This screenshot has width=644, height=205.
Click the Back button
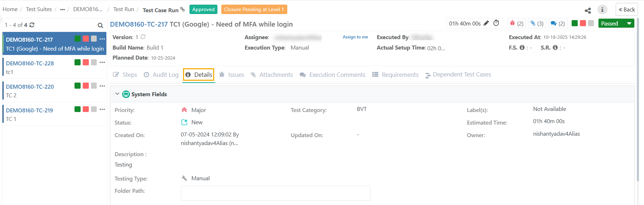(x=626, y=10)
